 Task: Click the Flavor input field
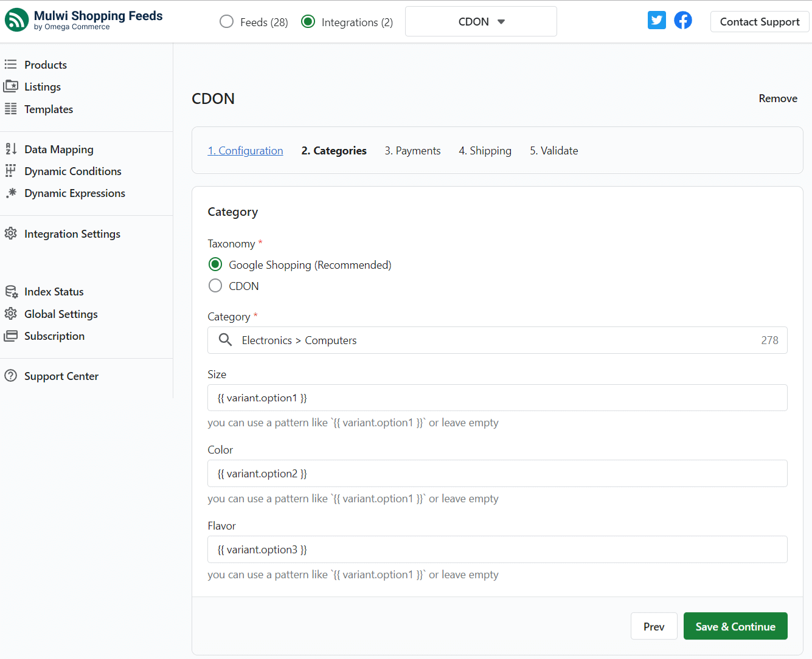(x=498, y=550)
